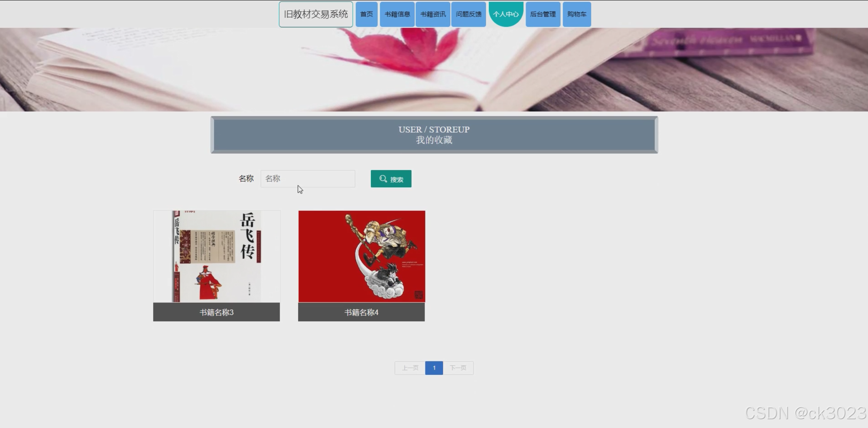
Task: Click the 我的收藏 header banner
Action: 434,135
